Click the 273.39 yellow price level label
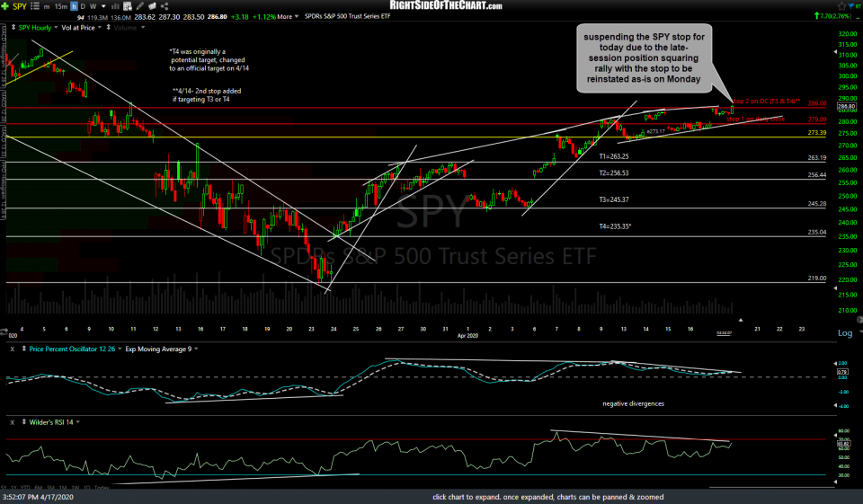 click(x=816, y=133)
